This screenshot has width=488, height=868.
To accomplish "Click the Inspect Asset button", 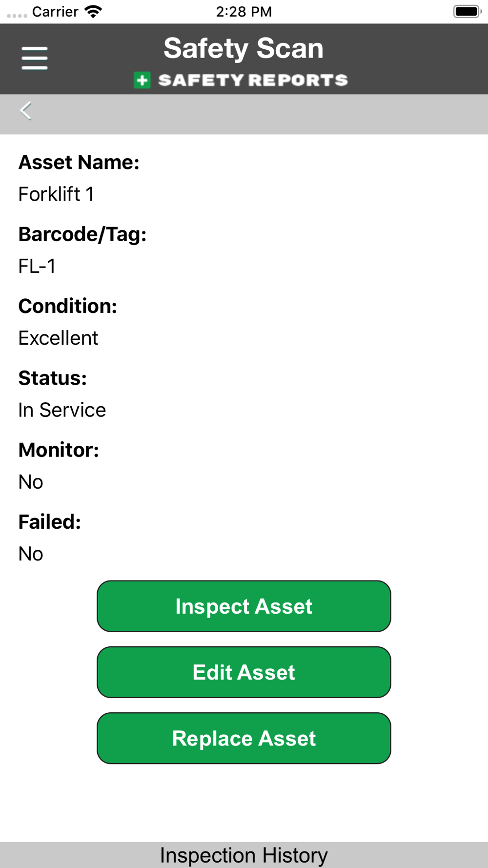I will [244, 606].
